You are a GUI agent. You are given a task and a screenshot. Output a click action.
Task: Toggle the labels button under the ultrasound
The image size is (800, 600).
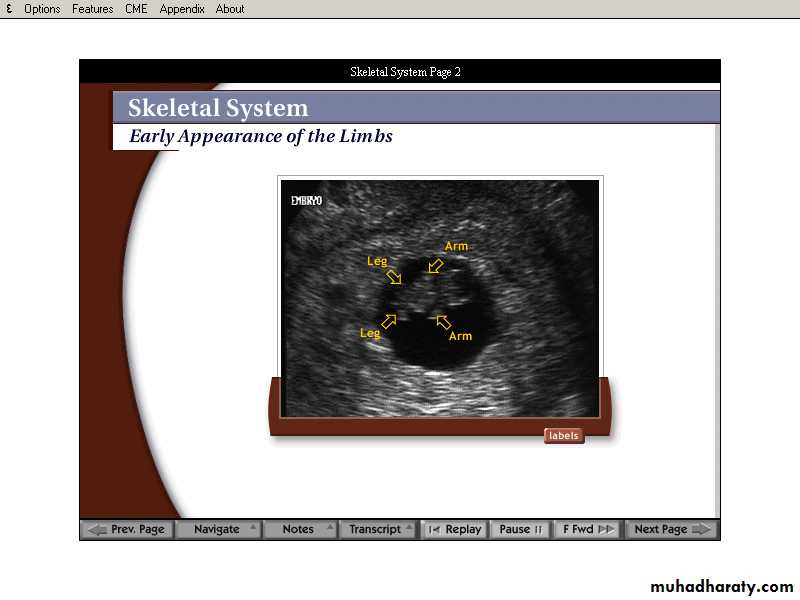click(564, 435)
